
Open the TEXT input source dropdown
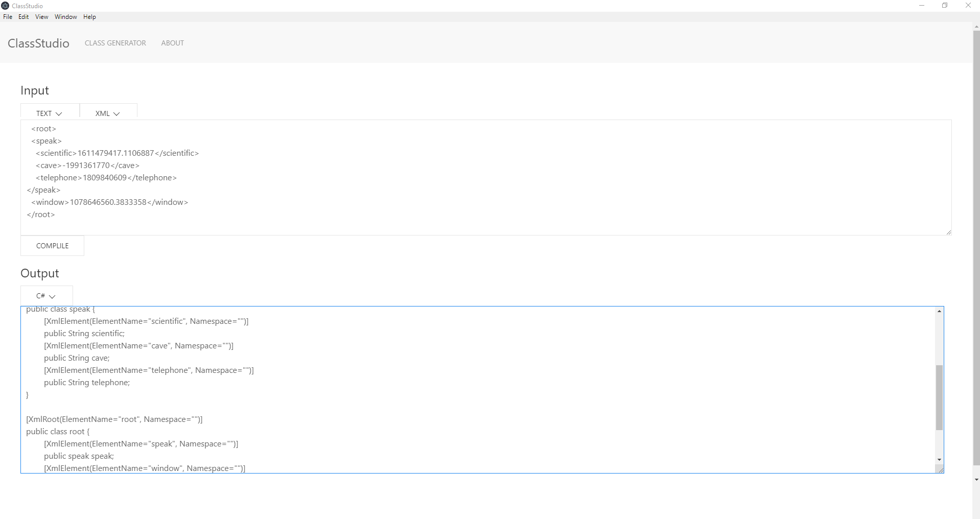point(50,113)
